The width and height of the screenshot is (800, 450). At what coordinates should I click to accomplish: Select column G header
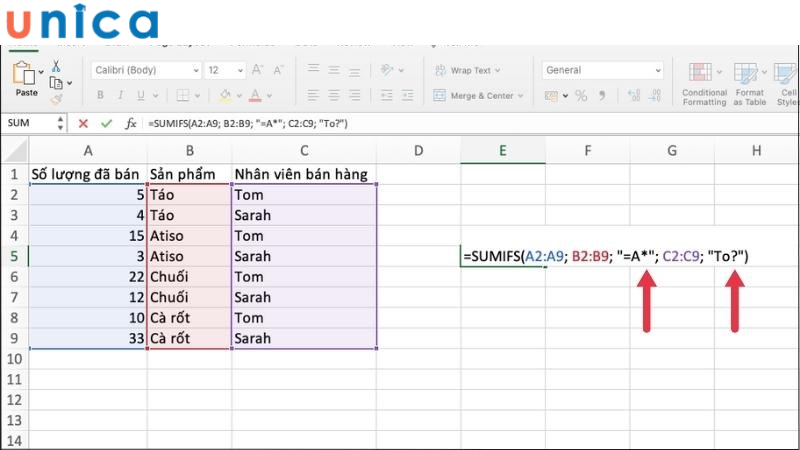[672, 151]
